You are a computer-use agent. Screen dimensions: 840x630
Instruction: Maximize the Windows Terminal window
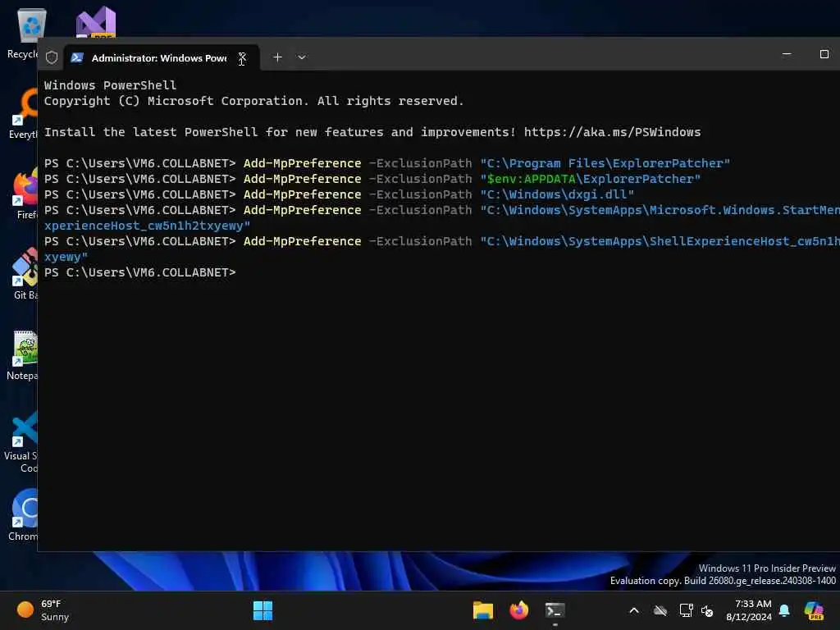tap(824, 54)
